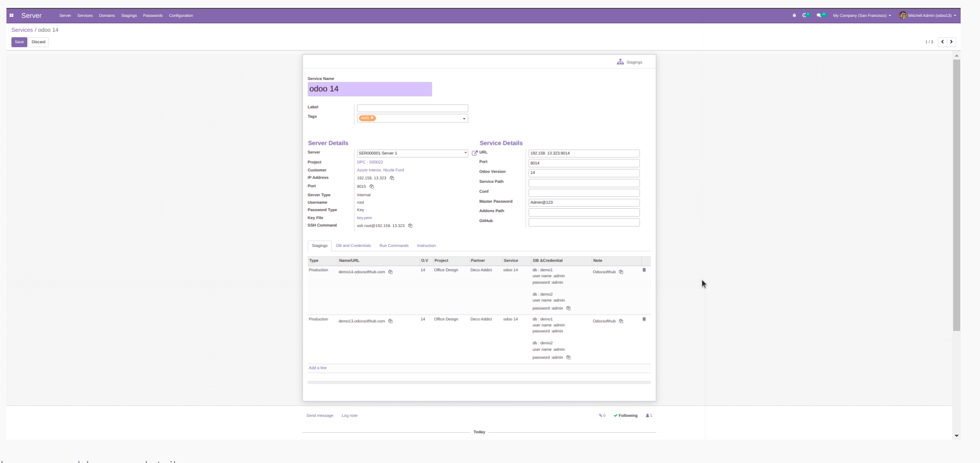Remove the AWS tag

pyautogui.click(x=372, y=118)
